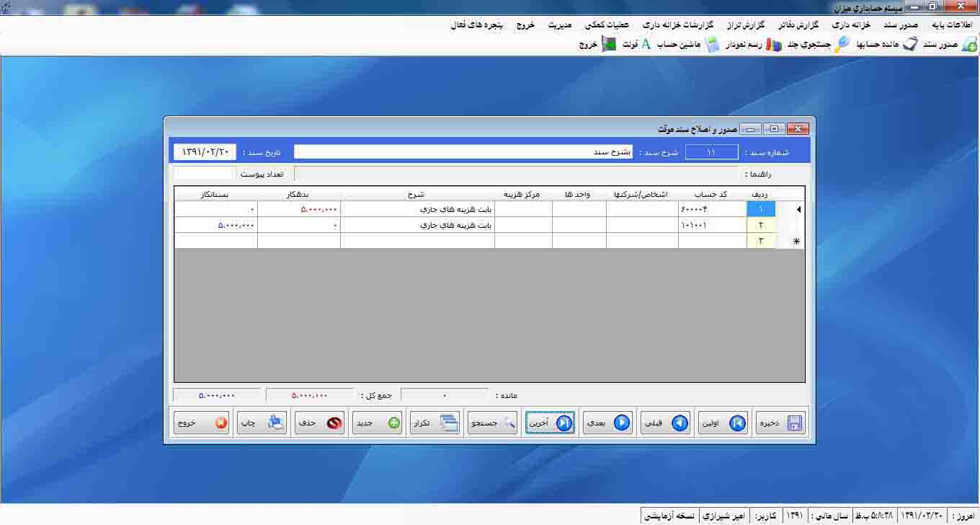Open صدور سند in the menu bar
The image size is (980, 525).
pos(899,25)
